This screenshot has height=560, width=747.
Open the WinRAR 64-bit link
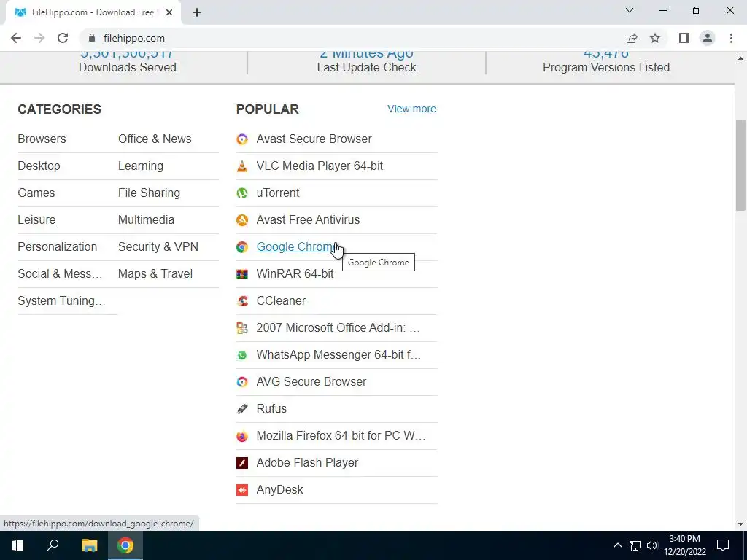(x=295, y=274)
